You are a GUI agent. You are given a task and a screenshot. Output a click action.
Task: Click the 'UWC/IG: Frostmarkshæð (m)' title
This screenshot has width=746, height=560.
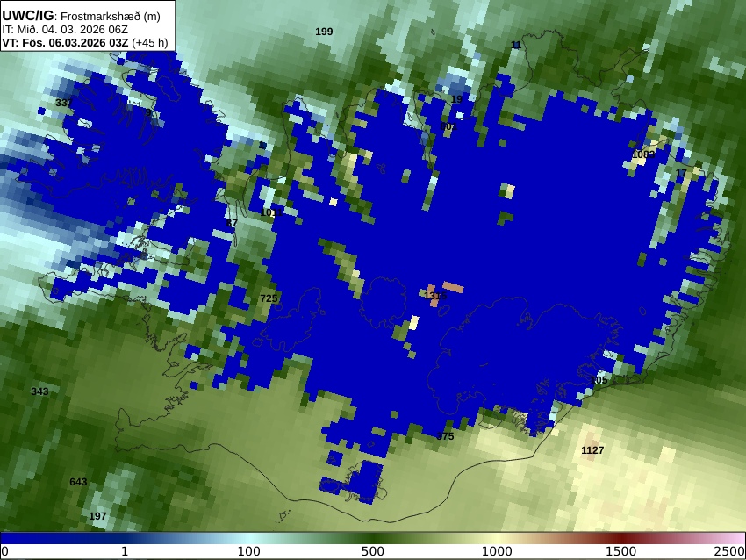pos(81,16)
